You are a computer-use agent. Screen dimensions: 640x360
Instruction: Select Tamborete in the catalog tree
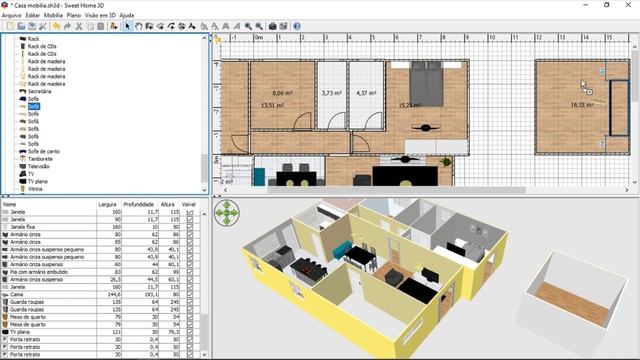(40, 159)
